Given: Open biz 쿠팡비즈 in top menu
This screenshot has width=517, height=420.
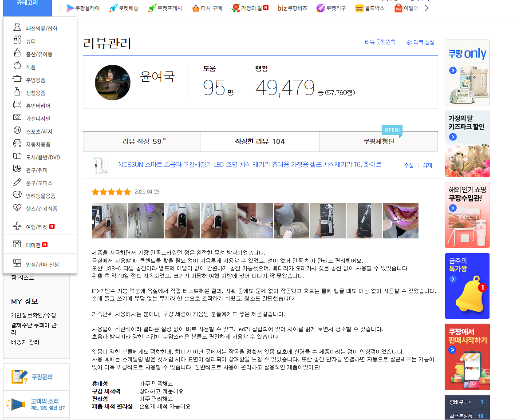Looking at the screenshot, I should [x=292, y=8].
